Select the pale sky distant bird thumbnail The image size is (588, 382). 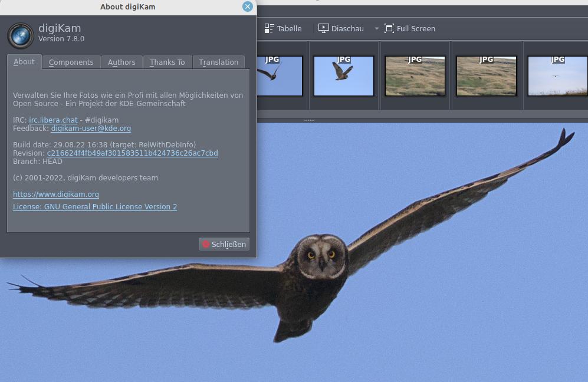557,76
